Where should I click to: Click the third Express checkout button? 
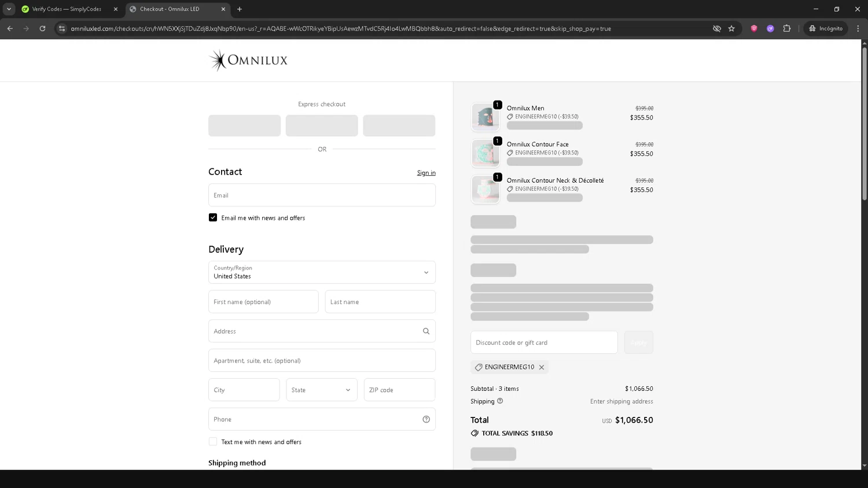[399, 125]
